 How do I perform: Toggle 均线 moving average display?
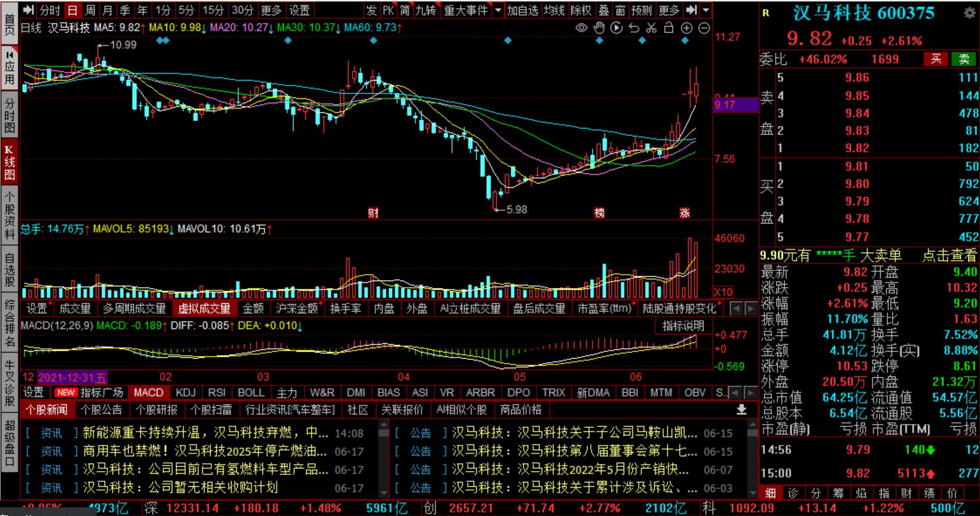pos(554,10)
